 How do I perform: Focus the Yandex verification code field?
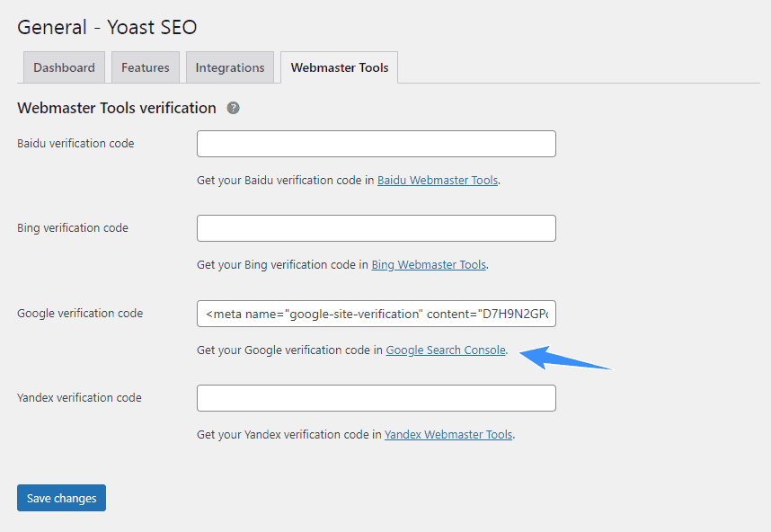click(377, 398)
